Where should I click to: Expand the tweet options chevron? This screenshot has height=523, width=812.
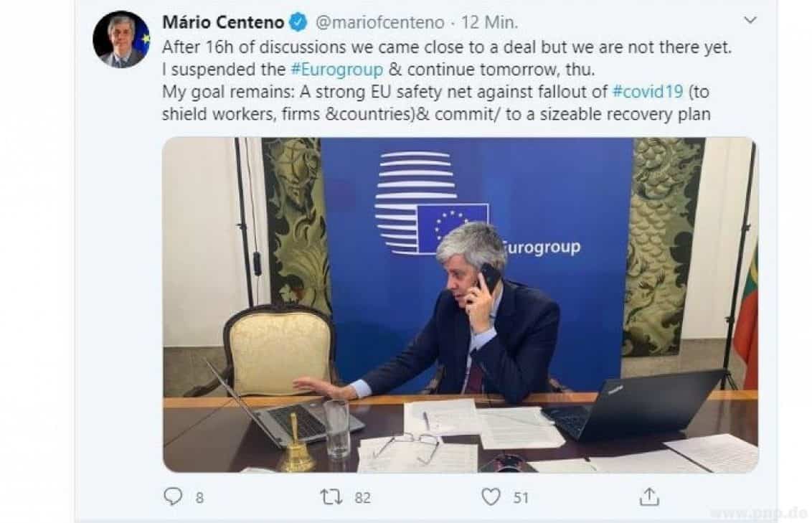click(750, 20)
